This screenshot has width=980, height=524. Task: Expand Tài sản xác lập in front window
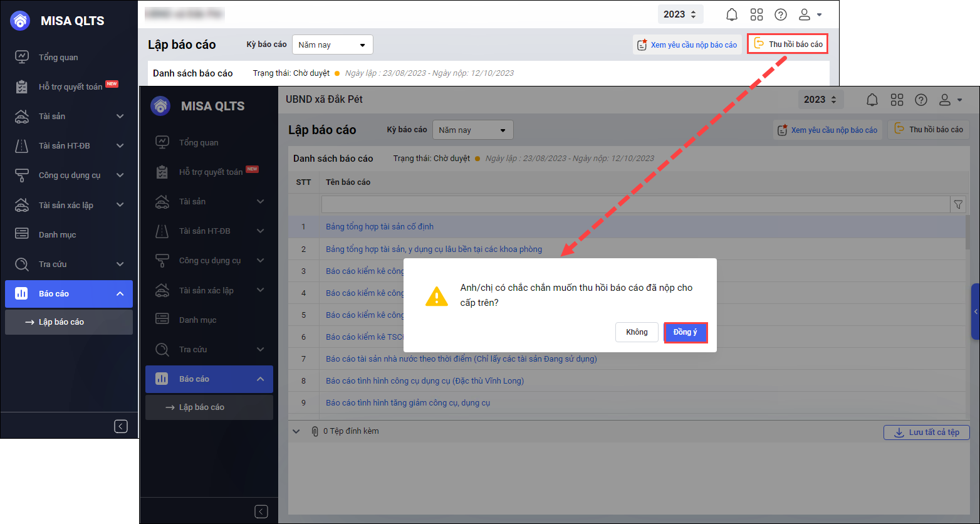click(209, 290)
